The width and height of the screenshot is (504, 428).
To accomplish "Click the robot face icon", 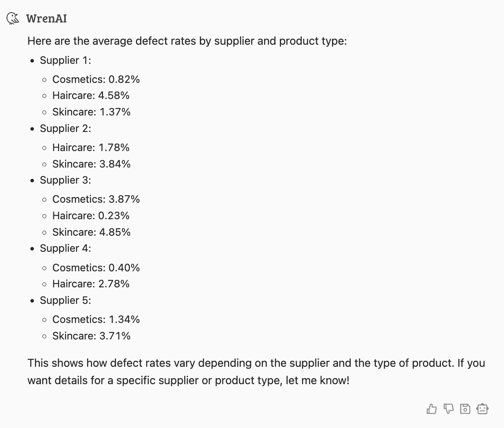I will click(482, 409).
